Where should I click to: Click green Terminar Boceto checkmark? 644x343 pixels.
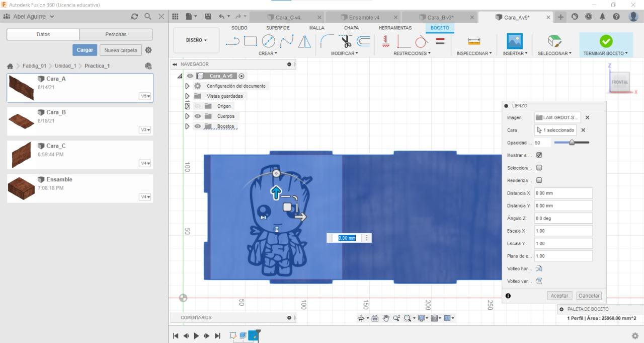606,41
